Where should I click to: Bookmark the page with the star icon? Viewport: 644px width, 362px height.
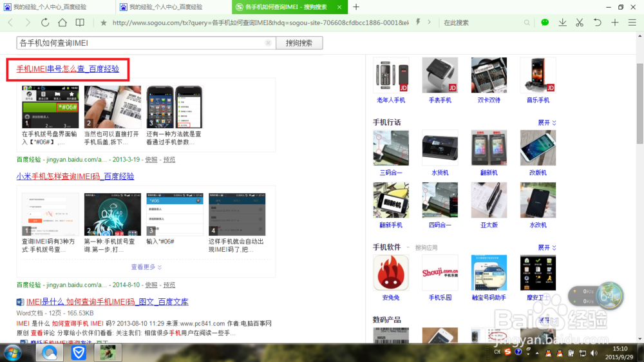(x=104, y=23)
